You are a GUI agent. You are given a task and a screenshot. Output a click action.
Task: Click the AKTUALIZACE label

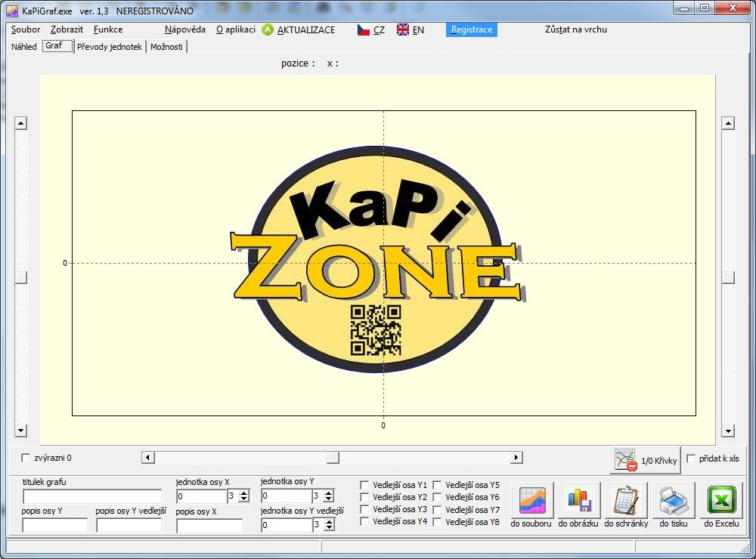click(x=305, y=30)
